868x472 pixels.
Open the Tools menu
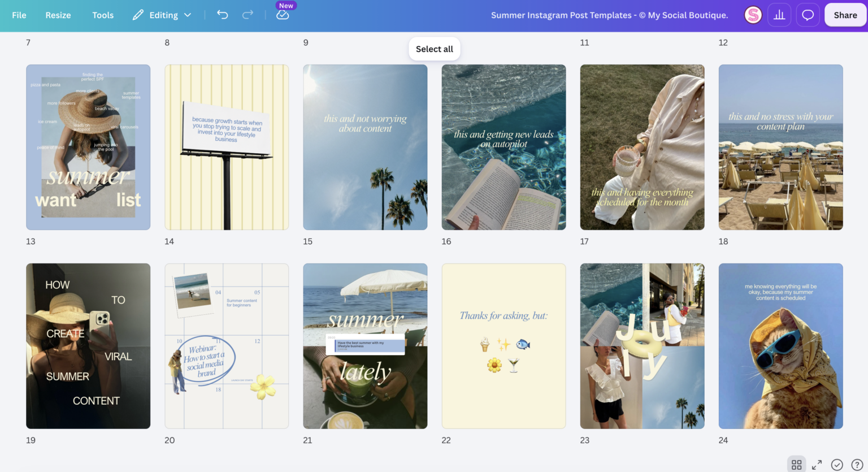pos(103,15)
